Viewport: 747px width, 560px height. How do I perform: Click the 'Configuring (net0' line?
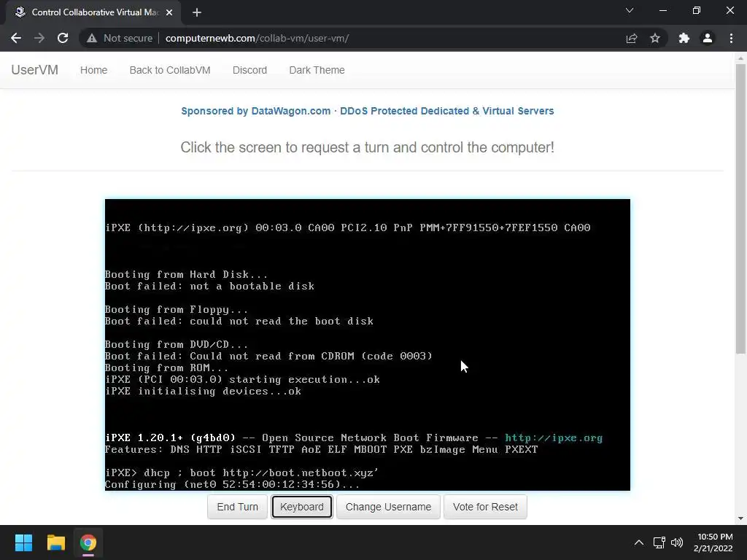[232, 485]
